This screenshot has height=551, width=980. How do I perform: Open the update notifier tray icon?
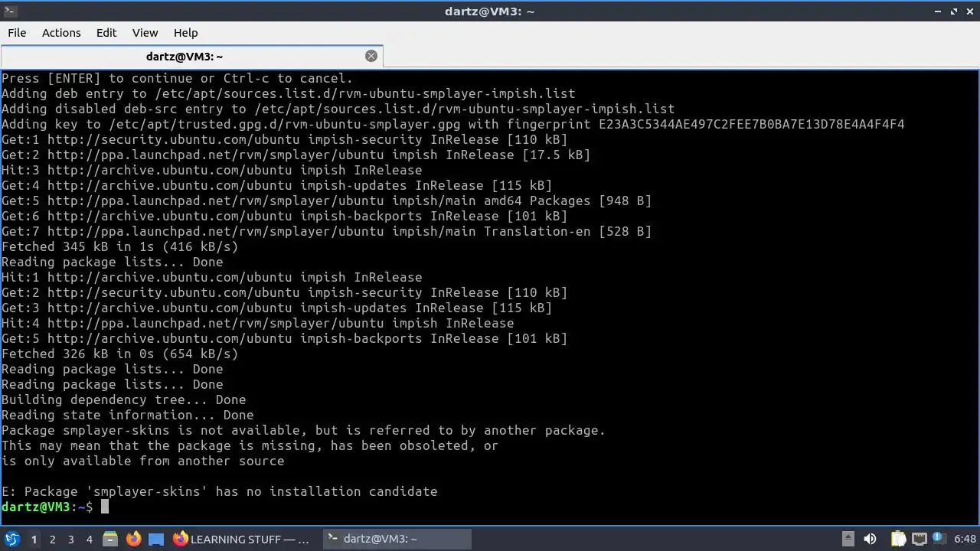938,540
